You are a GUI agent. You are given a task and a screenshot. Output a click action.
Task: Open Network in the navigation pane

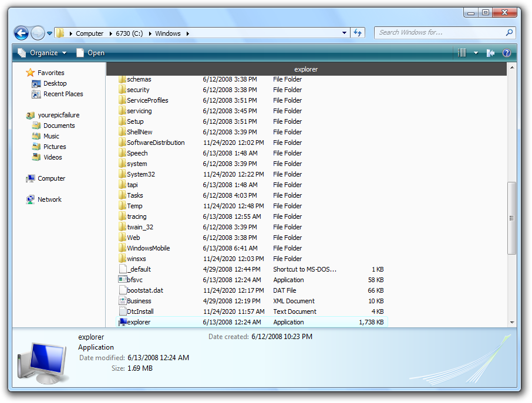click(49, 199)
